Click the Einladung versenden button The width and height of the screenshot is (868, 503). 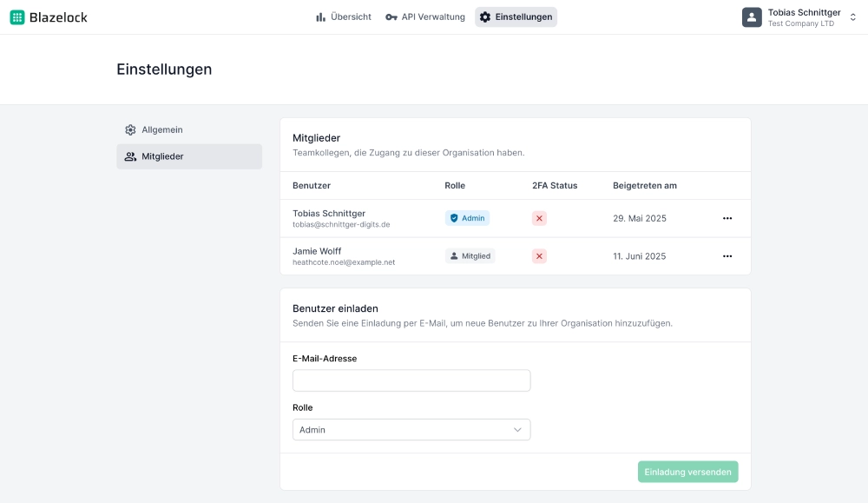[687, 471]
